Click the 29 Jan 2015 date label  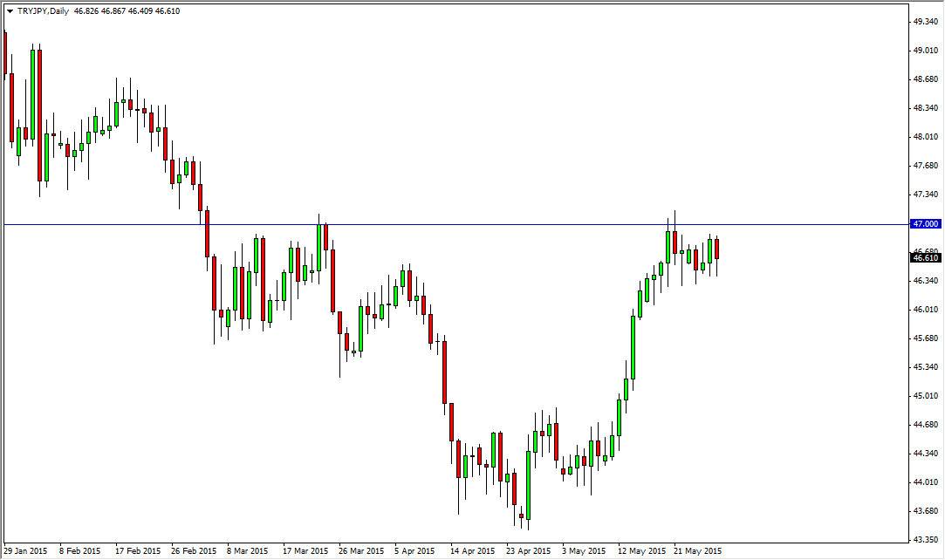pos(25,551)
